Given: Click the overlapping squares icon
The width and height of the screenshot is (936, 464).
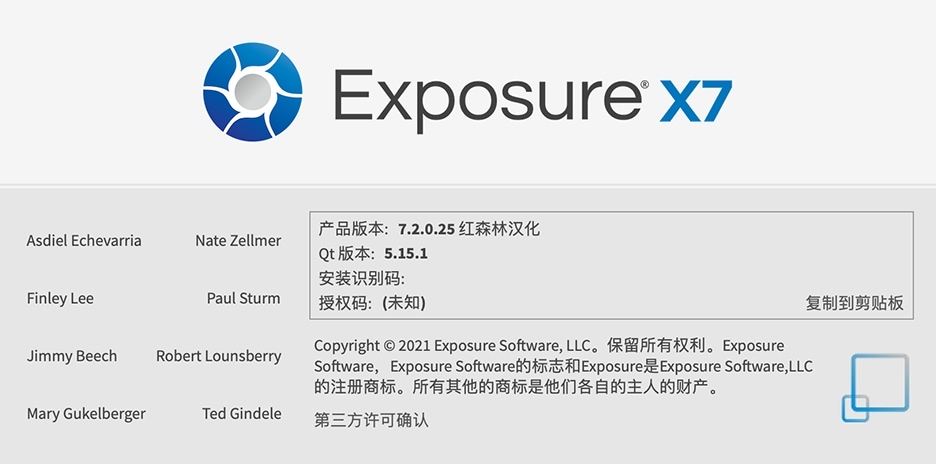Looking at the screenshot, I should [876, 388].
